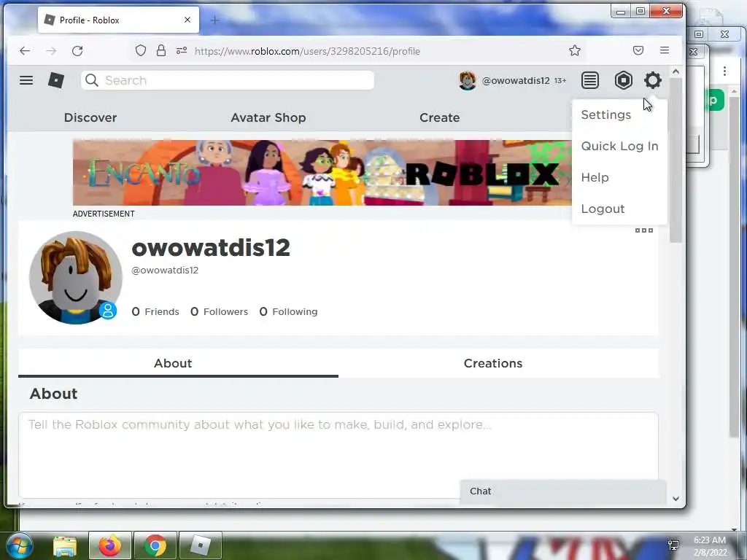This screenshot has width=747, height=560.
Task: Open the hamburger navigation menu in Roblox
Action: [x=26, y=80]
